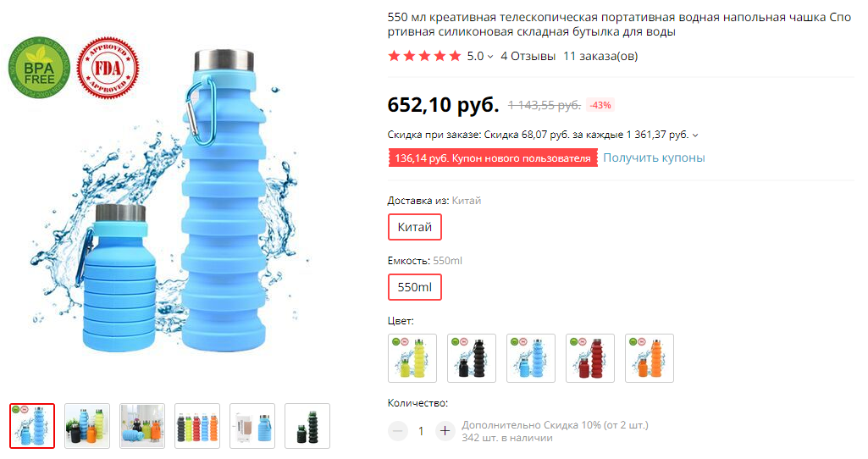Choose the blue bottle color swatch

(x=531, y=358)
